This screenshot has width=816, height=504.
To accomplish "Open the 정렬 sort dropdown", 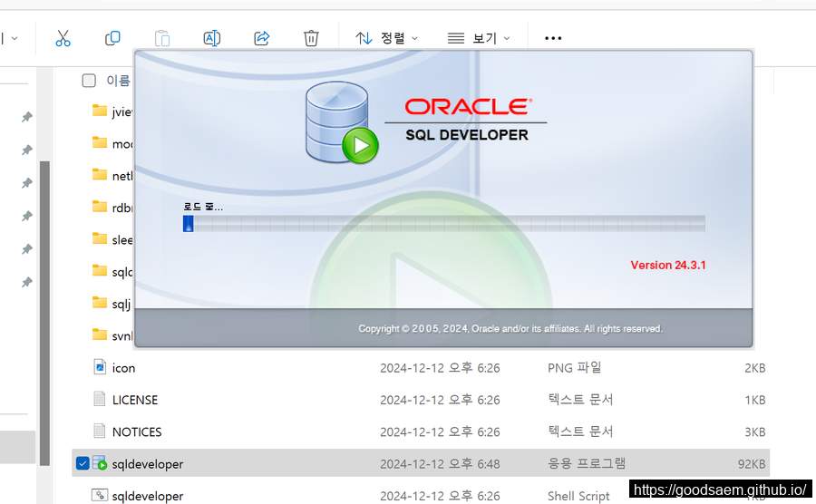I will (386, 38).
